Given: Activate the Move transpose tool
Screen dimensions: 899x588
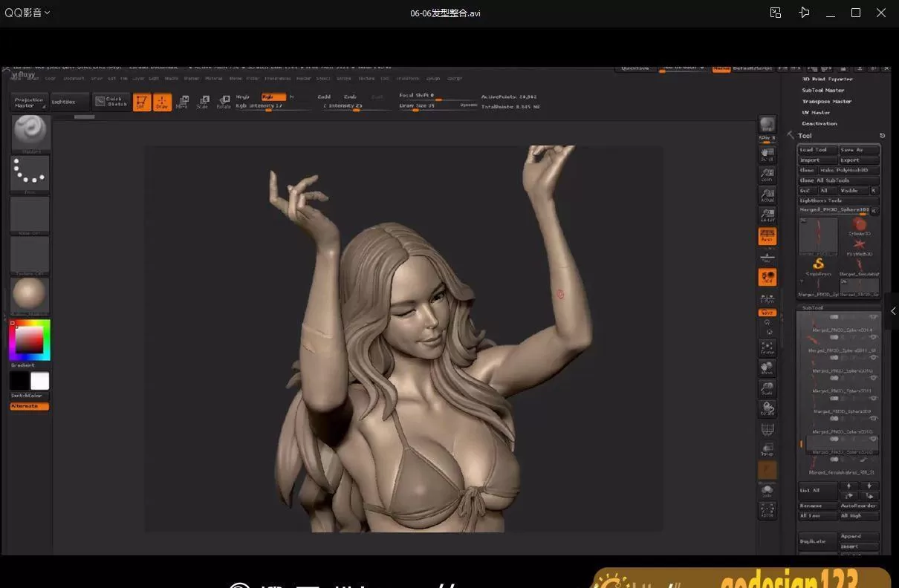Looking at the screenshot, I should [x=182, y=102].
